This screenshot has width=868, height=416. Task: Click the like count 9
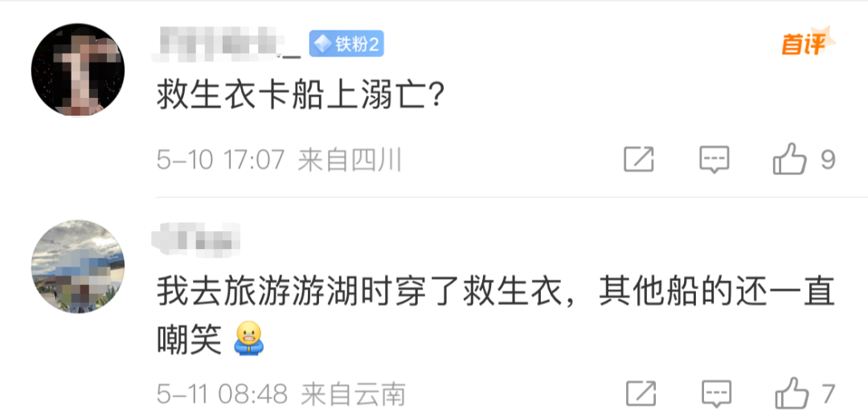click(827, 160)
